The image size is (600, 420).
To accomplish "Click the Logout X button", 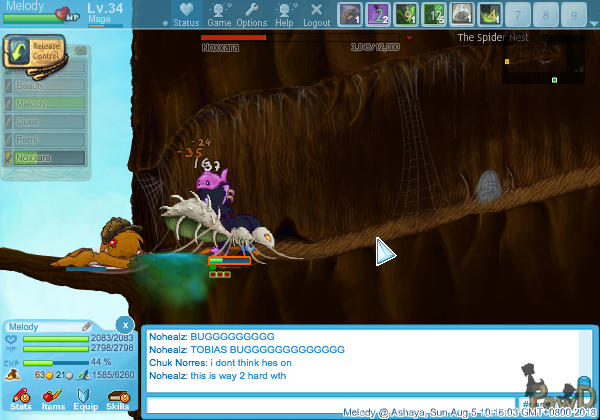I will [317, 14].
